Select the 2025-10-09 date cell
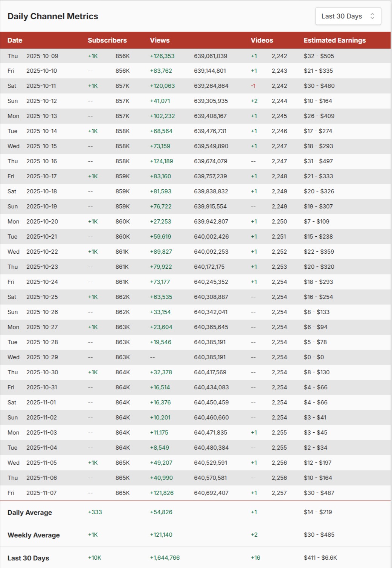 pos(42,56)
